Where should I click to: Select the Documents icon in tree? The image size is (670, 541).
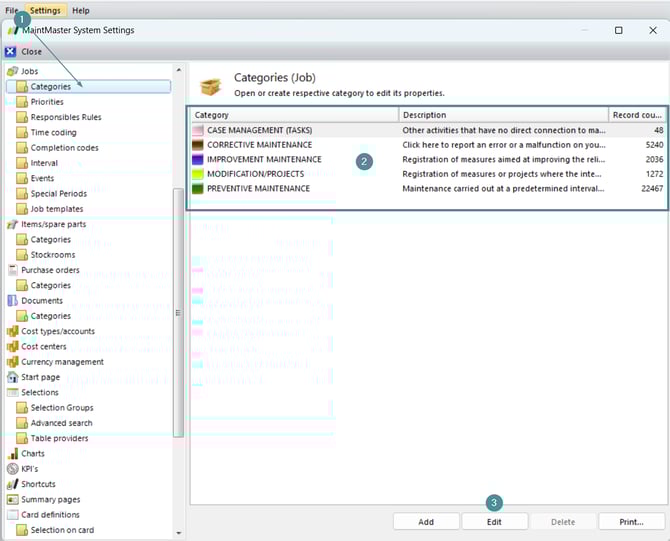12,301
